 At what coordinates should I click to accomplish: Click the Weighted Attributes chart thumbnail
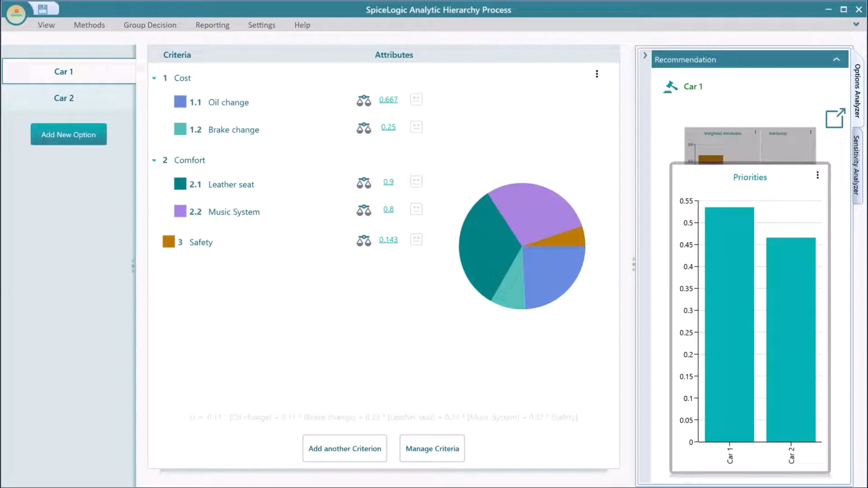point(722,146)
